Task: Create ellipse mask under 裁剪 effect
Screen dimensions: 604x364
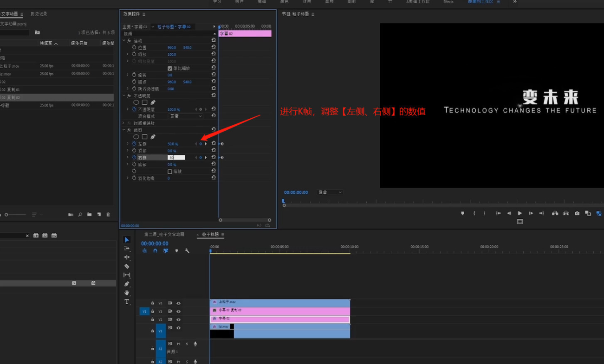Action: tap(136, 137)
